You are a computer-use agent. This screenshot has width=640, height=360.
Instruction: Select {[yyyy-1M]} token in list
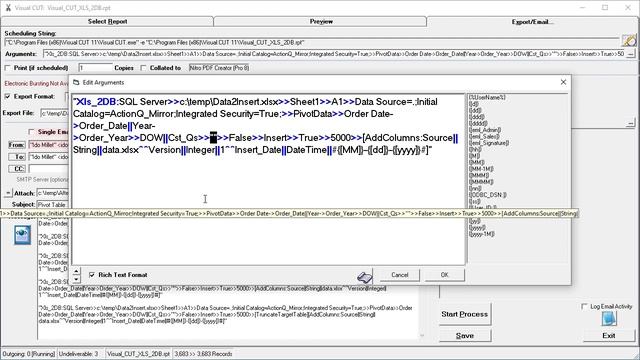pyautogui.click(x=482, y=234)
